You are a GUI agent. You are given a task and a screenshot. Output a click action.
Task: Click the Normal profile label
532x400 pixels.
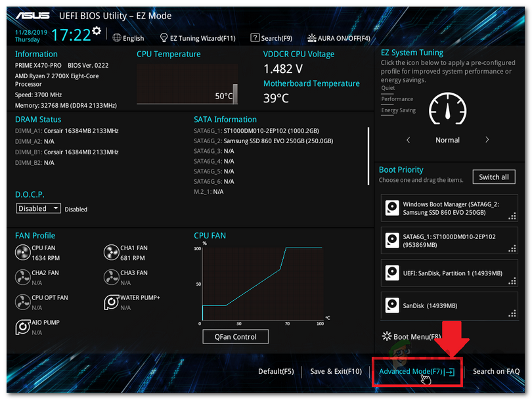coord(447,140)
